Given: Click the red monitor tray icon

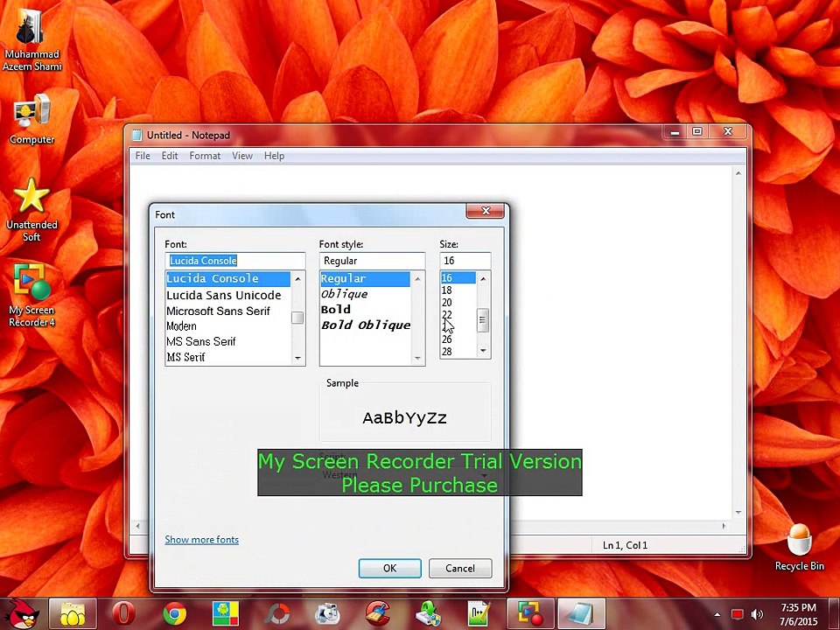Looking at the screenshot, I should click(x=738, y=614).
